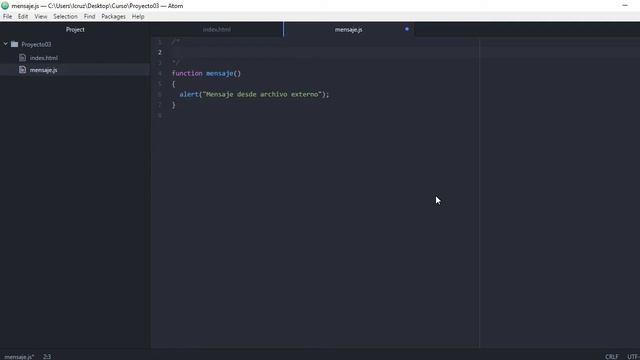Select mensaje.js in the project tree
Image resolution: width=640 pixels, height=360 pixels.
(x=43, y=70)
